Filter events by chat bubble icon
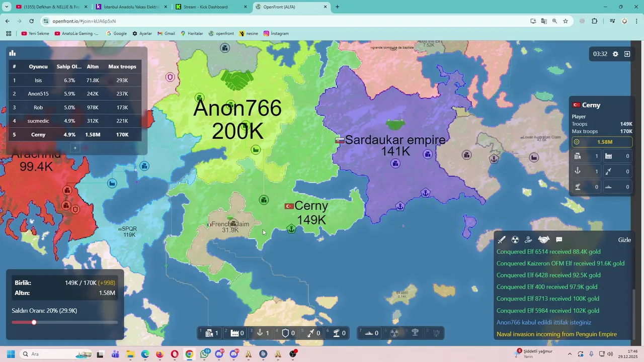This screenshot has width=644, height=362. click(559, 240)
